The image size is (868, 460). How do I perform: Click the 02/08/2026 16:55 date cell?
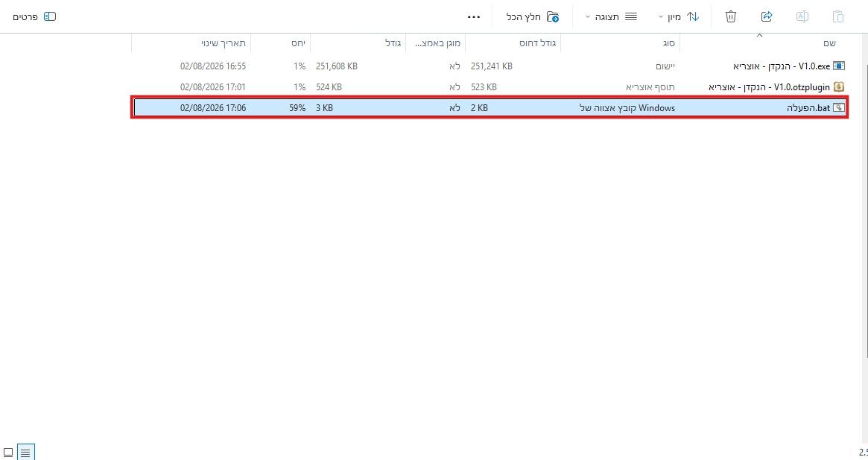pyautogui.click(x=213, y=66)
